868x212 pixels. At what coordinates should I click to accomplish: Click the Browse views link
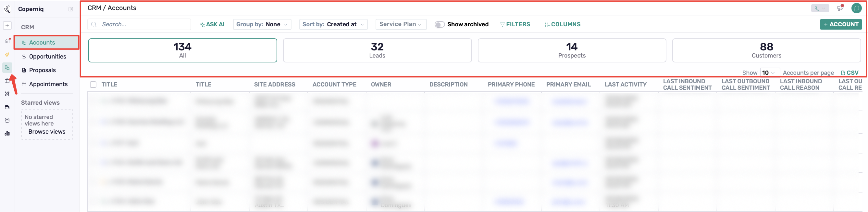point(47,132)
